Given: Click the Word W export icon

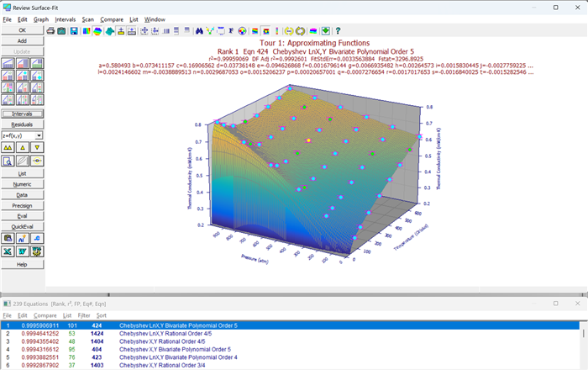Looking at the screenshot, I should [22, 251].
